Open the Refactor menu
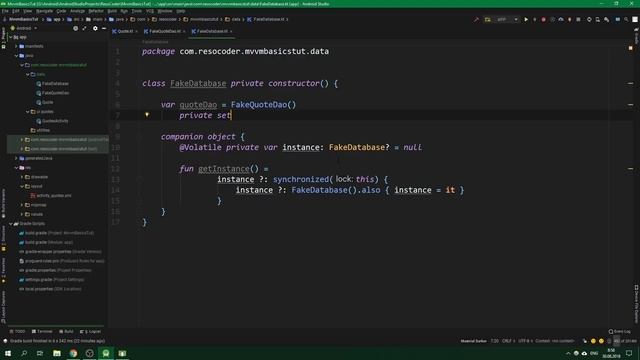This screenshot has width=640, height=360. click(x=96, y=11)
